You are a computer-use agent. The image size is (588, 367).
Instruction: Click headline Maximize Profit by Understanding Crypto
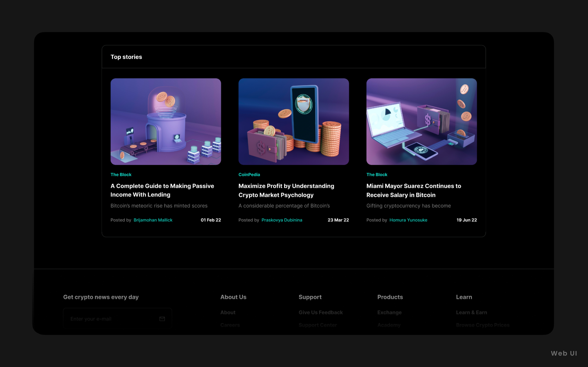point(286,190)
